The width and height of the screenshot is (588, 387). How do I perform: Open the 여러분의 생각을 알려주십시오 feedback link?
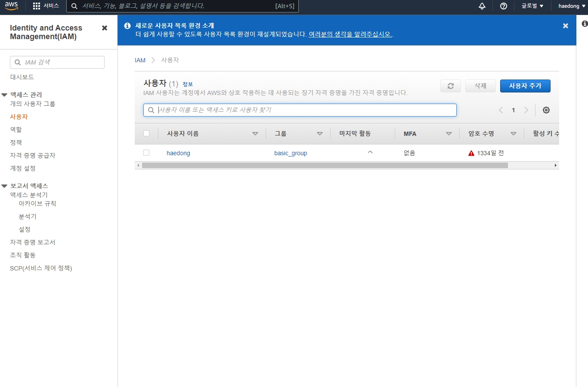point(350,34)
